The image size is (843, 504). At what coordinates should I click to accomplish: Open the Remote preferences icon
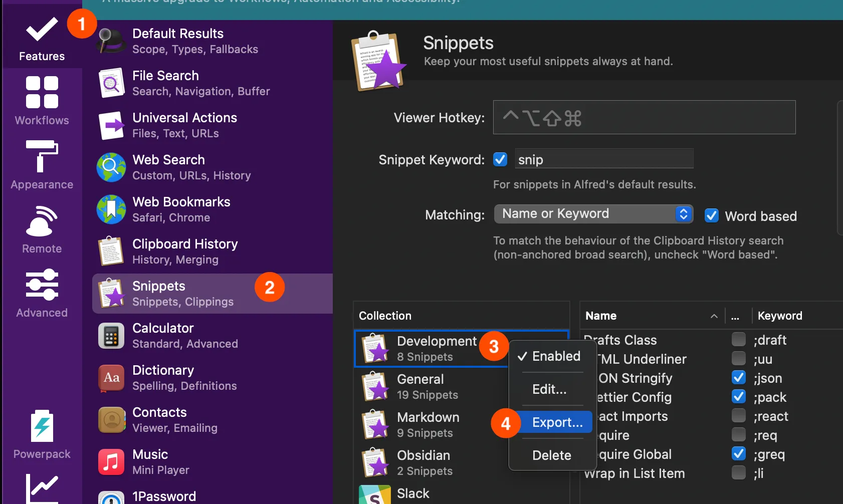click(x=42, y=221)
